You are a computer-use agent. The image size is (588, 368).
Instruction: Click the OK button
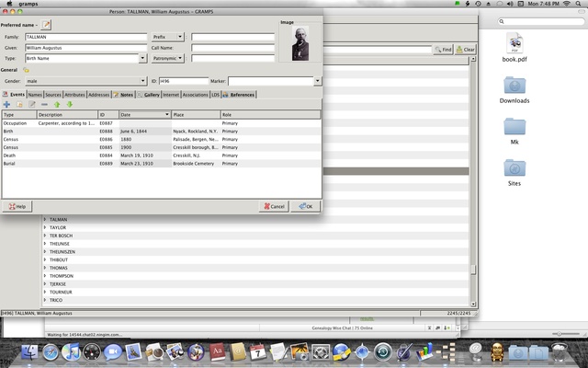(306, 206)
